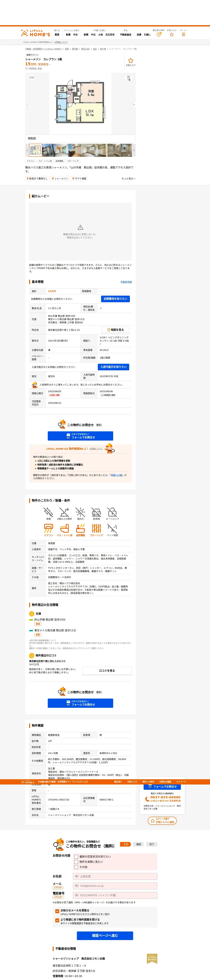Screen dimensions: 210x980
Task: Click #サウナ偏愛 tag
Action: (x=79, y=178)
